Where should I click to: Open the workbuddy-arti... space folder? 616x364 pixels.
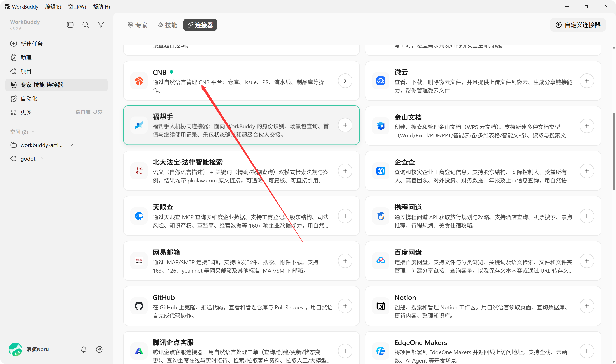pos(37,145)
